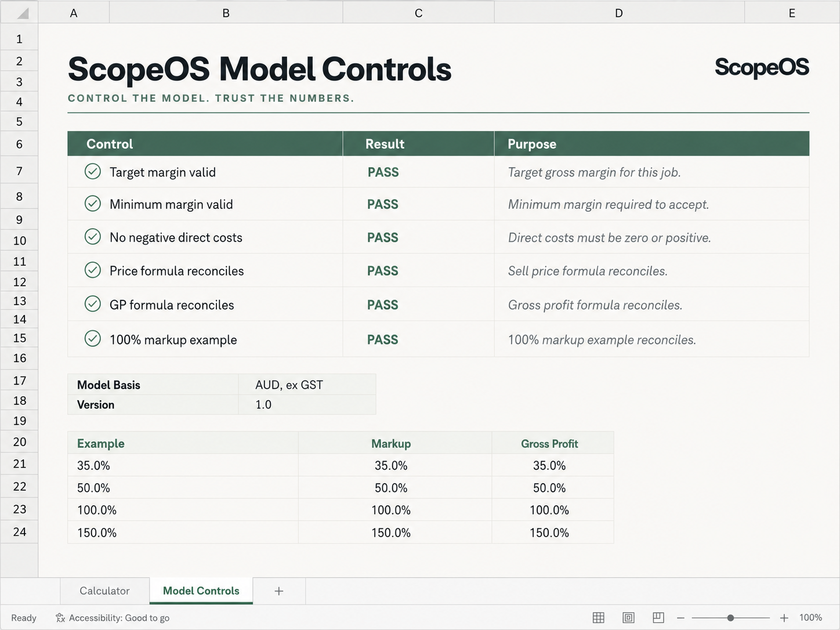Click the ScopeOS Model Controls title
The image size is (840, 630).
pyautogui.click(x=259, y=69)
